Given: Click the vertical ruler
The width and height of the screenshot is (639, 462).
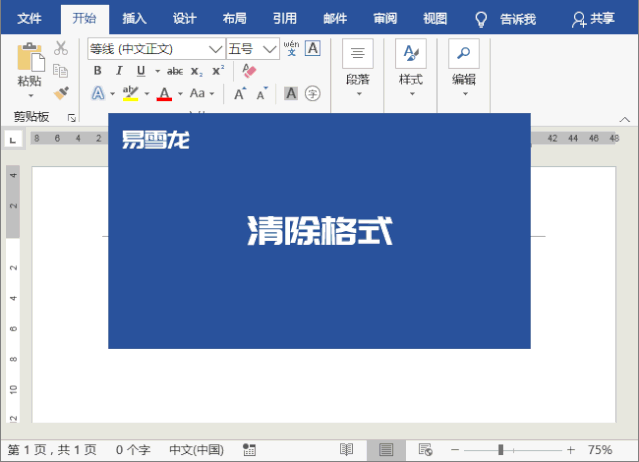Looking at the screenshot, I should pyautogui.click(x=13, y=294).
